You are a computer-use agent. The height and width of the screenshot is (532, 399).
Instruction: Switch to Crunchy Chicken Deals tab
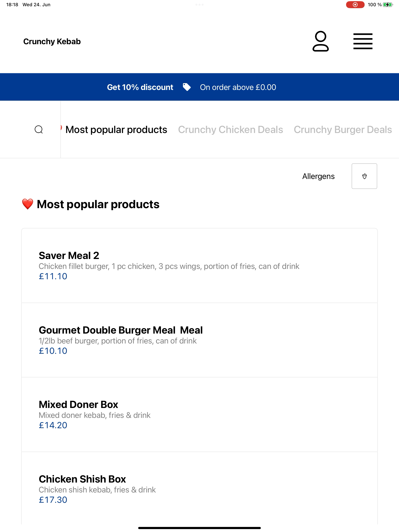(x=230, y=130)
